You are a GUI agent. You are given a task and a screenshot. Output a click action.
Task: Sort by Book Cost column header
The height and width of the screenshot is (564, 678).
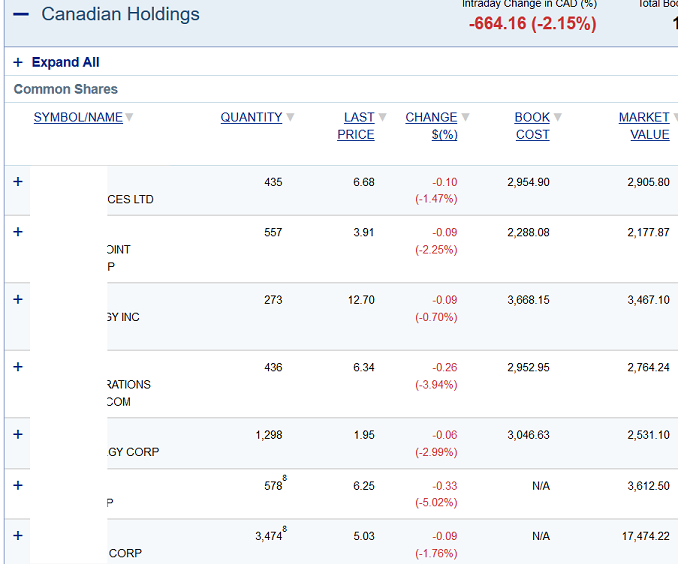(x=532, y=126)
